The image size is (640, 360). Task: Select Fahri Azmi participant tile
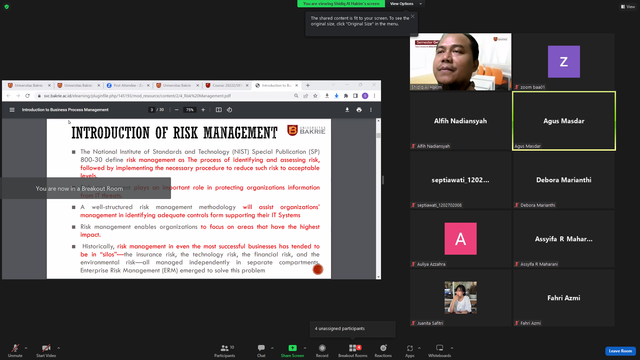click(564, 298)
